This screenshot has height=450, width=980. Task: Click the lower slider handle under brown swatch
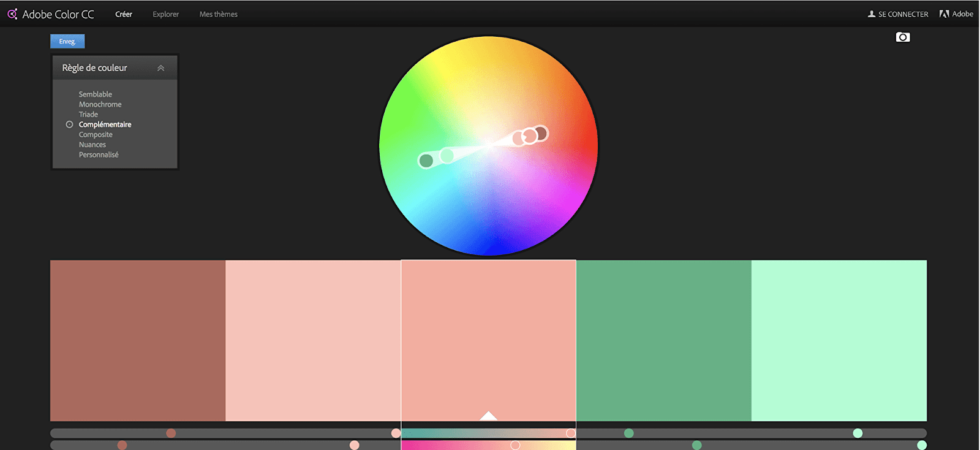point(122,445)
